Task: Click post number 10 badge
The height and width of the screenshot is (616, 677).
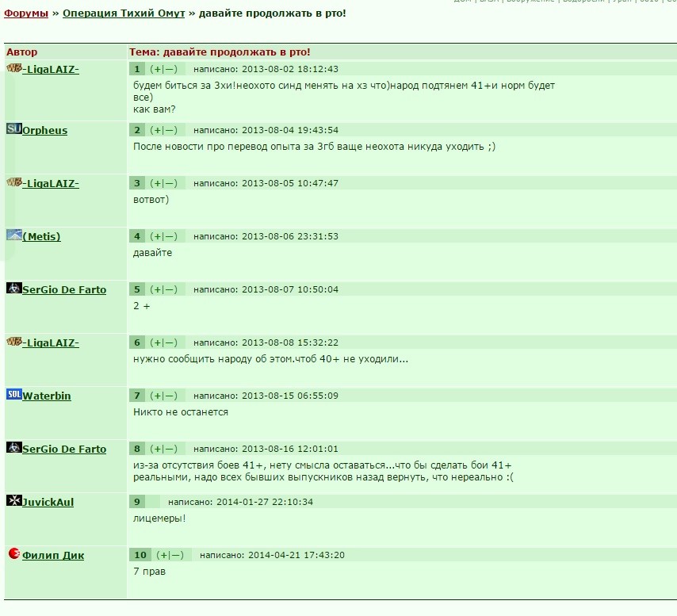Action: point(140,555)
